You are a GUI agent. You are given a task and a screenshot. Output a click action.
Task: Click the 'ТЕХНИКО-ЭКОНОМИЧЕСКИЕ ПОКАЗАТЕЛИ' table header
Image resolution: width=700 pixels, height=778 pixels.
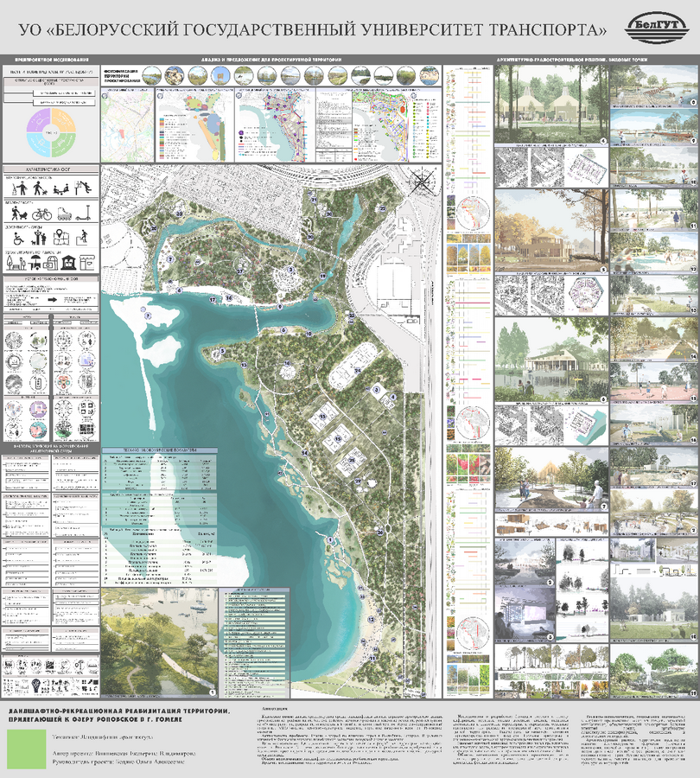pyautogui.click(x=159, y=450)
